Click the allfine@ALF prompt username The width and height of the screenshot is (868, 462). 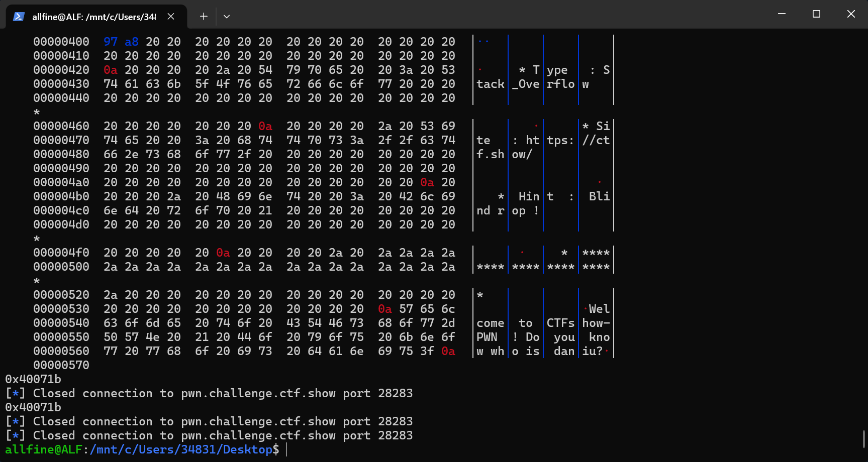[44, 449]
